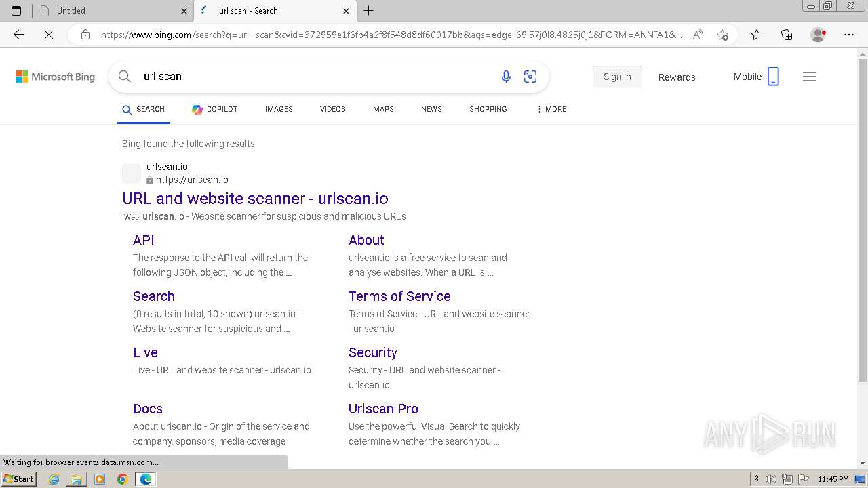Open the Search sublink
The image size is (868, 488).
154,296
